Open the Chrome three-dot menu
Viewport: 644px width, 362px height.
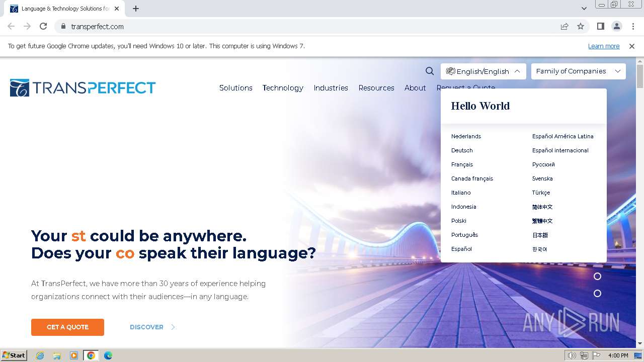pyautogui.click(x=633, y=26)
